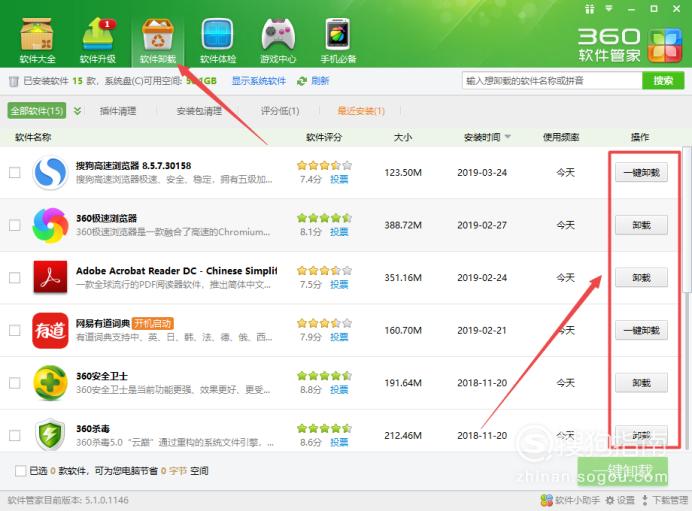The image size is (692, 511).
Task: Click 投票 link for Adobe Acrobat Reader
Action: point(339,284)
